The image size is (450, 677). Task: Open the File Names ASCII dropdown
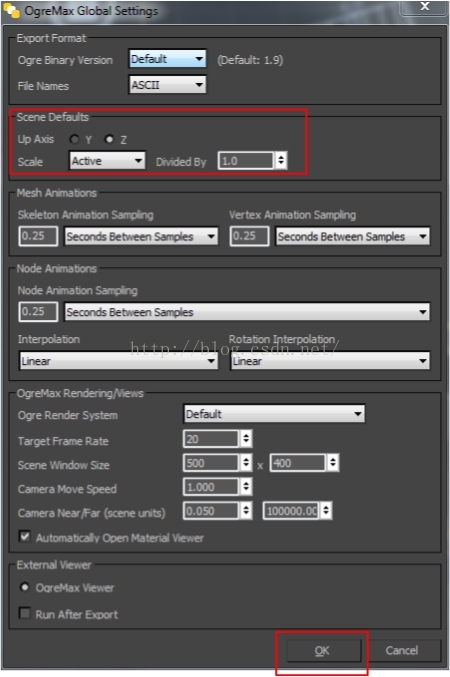pos(167,85)
